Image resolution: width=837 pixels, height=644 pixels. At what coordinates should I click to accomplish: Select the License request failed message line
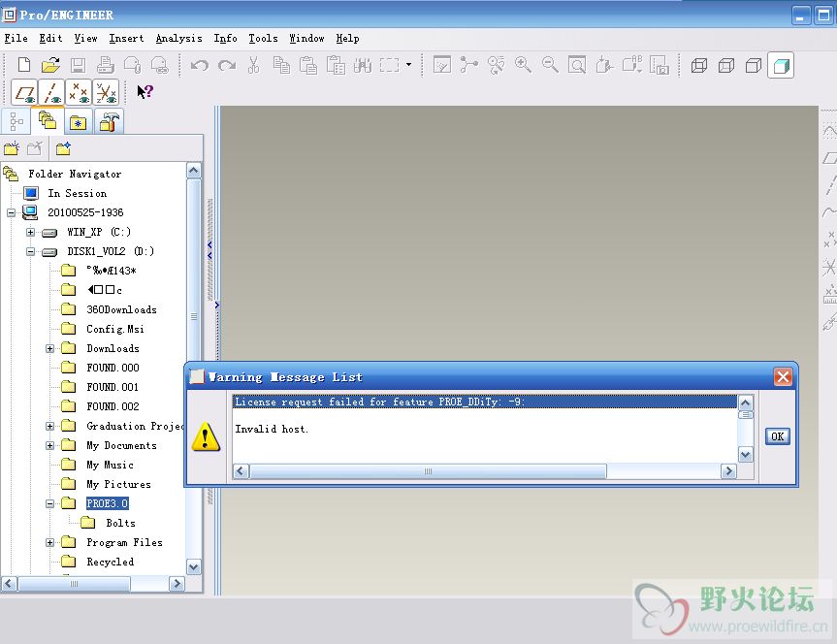tap(485, 402)
